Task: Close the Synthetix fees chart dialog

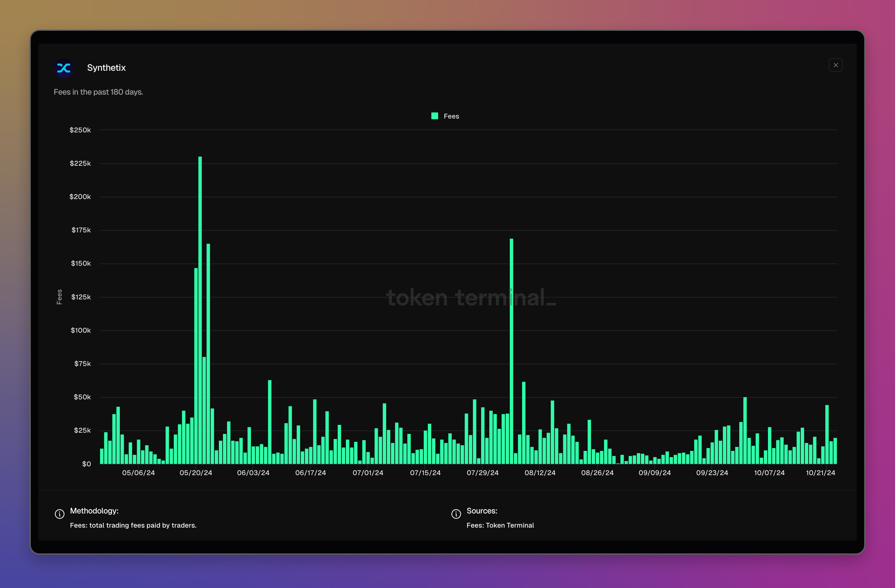Action: (835, 65)
